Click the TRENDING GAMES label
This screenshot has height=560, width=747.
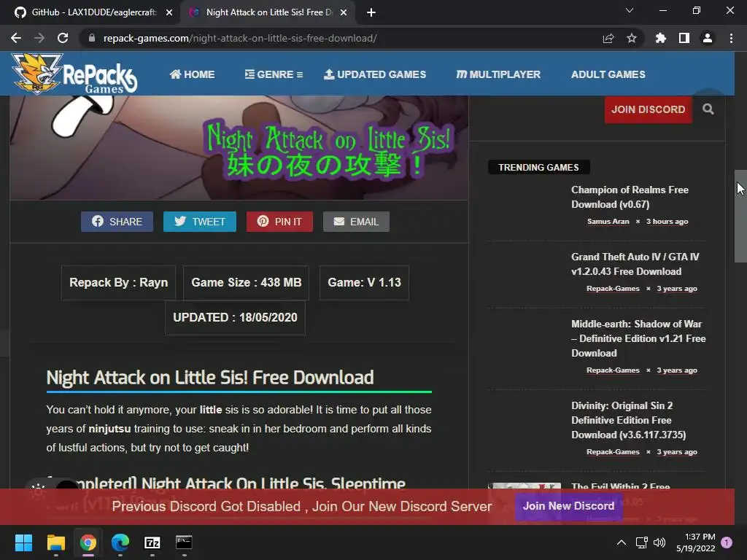point(539,167)
